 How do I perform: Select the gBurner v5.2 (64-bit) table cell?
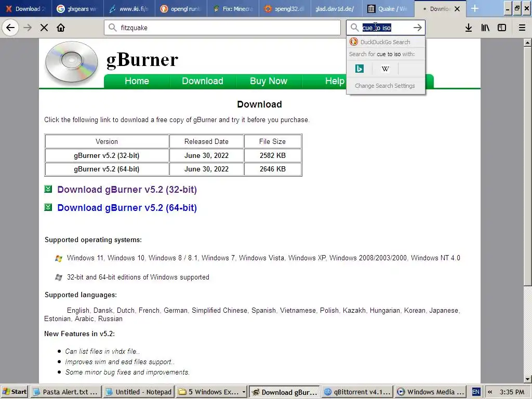coord(107,169)
